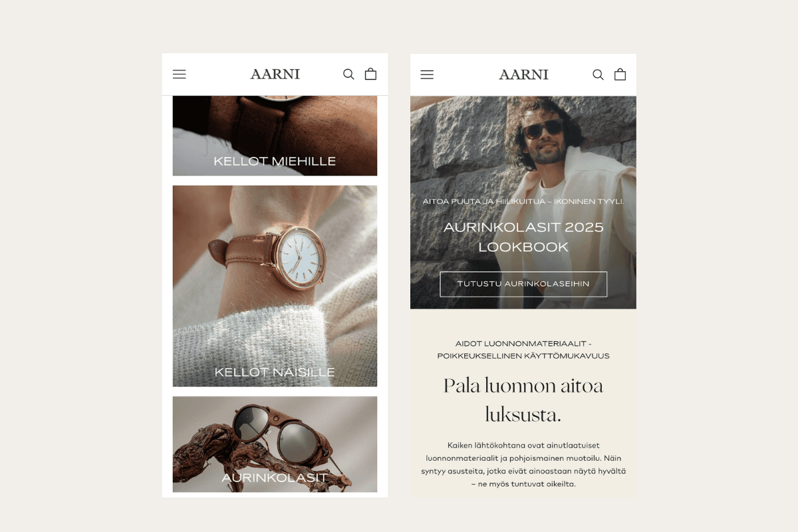Open the Kellot miehille category tile
798x532 pixels.
[275, 136]
